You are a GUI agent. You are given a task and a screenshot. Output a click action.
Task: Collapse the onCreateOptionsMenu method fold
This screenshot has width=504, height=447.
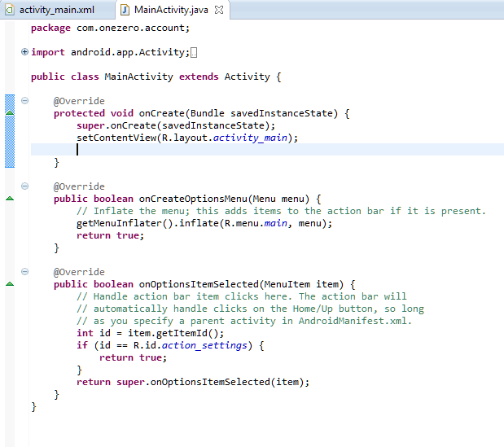[24, 186]
